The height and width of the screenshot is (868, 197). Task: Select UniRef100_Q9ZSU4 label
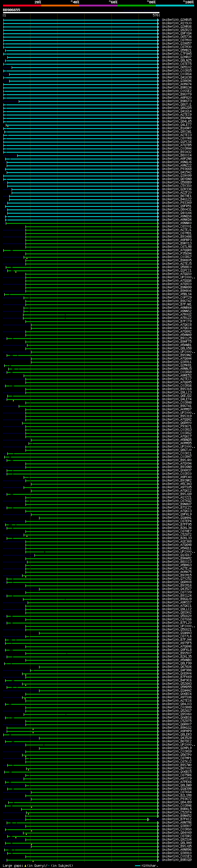176,839
